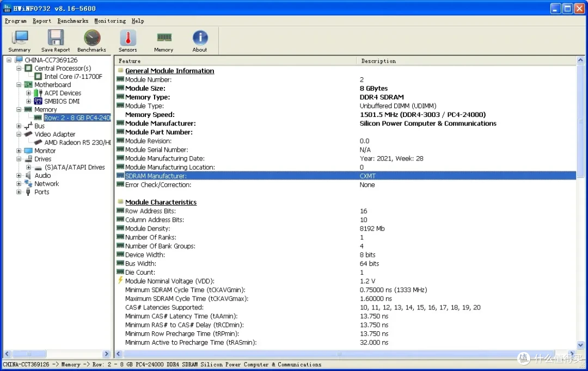The width and height of the screenshot is (588, 371).
Task: Open the Report menu
Action: (41, 21)
